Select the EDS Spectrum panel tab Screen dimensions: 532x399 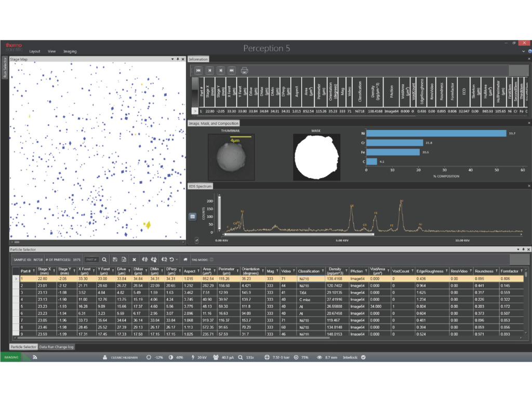(200, 187)
